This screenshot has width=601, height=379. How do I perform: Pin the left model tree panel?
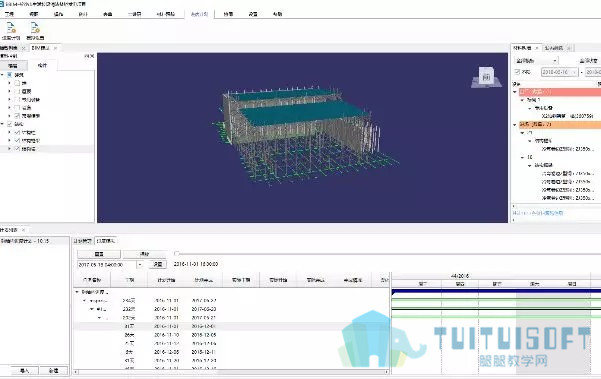click(86, 56)
